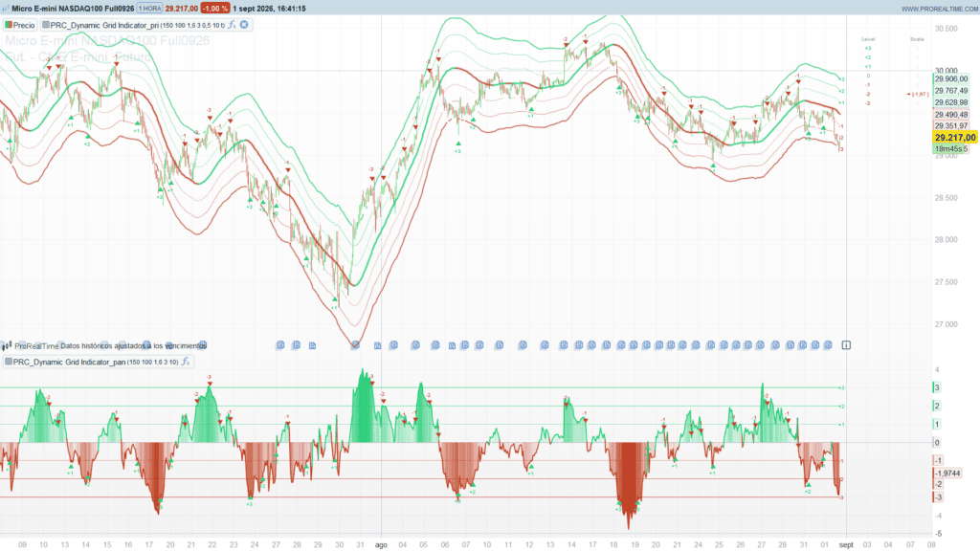The width and height of the screenshot is (980, 551).
Task: Click the +3 entry in Level legend
Action: click(867, 48)
